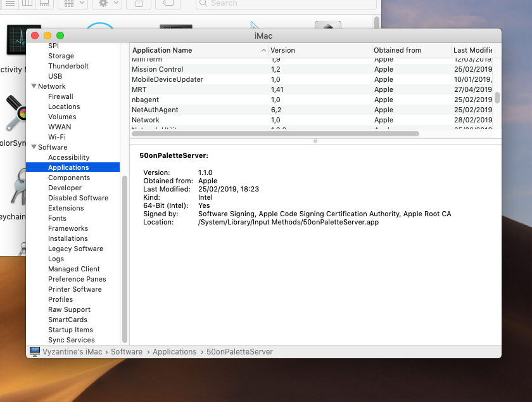Select WWAN under Network

(60, 127)
